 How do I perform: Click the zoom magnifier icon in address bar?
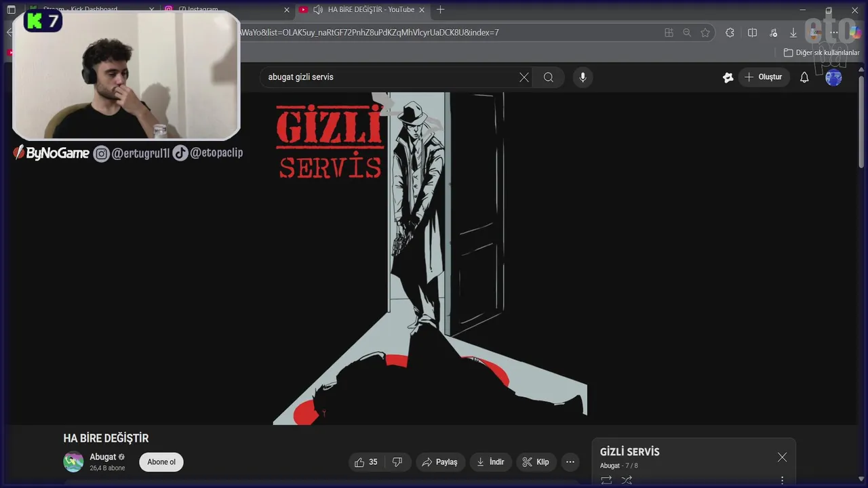(x=687, y=33)
